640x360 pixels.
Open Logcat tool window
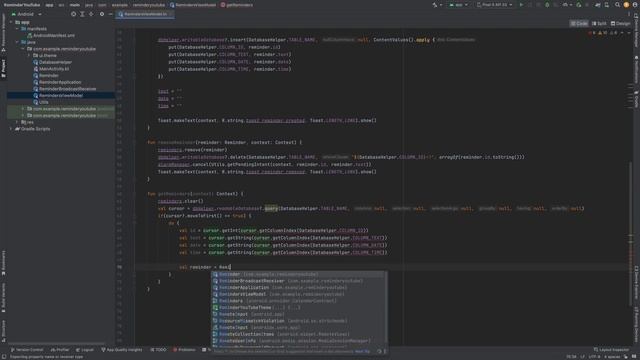click(85, 350)
